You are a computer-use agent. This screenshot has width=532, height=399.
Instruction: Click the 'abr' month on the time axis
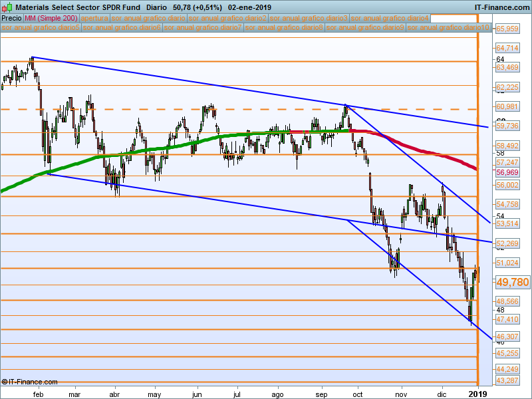(114, 394)
